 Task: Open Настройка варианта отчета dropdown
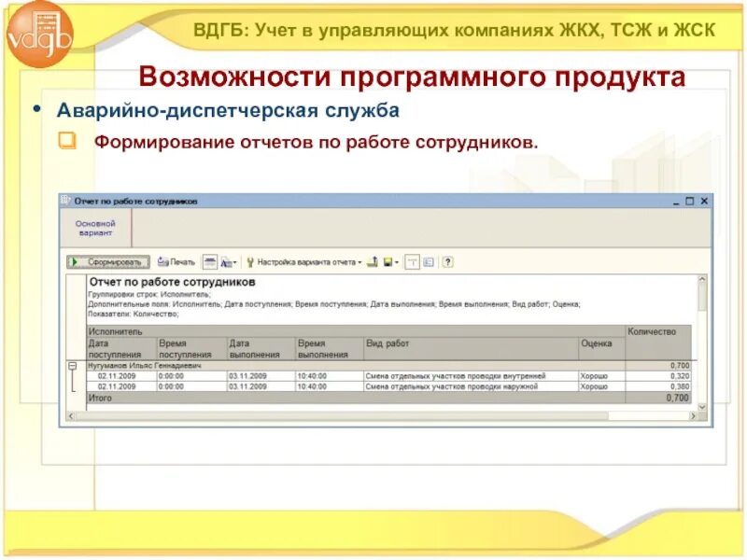tap(305, 262)
